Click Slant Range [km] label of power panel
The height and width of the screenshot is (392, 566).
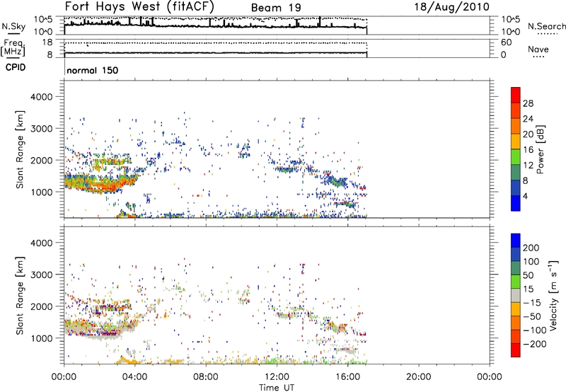pyautogui.click(x=20, y=149)
